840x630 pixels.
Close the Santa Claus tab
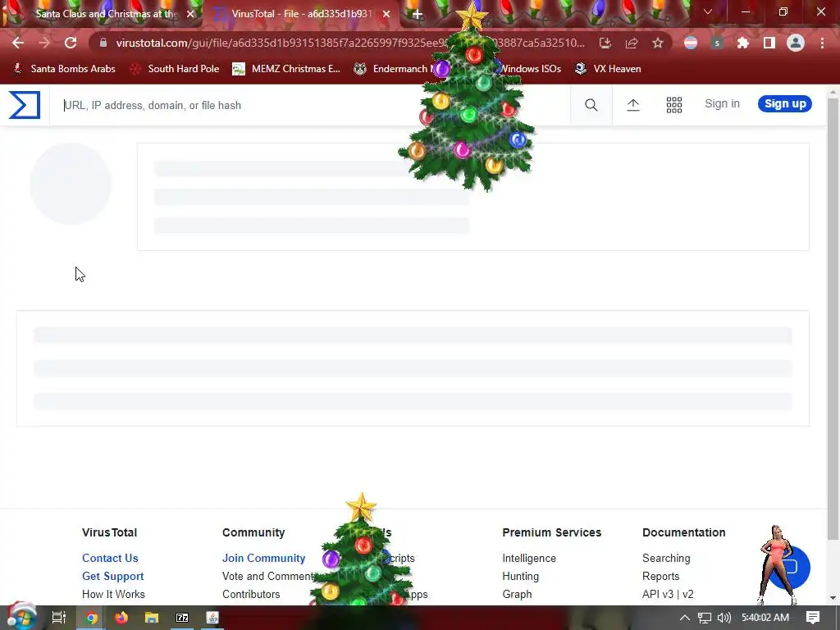pyautogui.click(x=190, y=14)
